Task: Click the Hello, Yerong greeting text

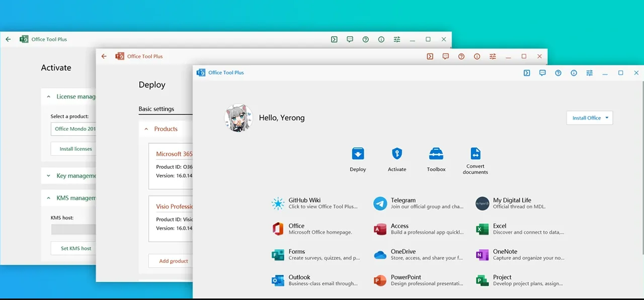Action: (x=282, y=118)
